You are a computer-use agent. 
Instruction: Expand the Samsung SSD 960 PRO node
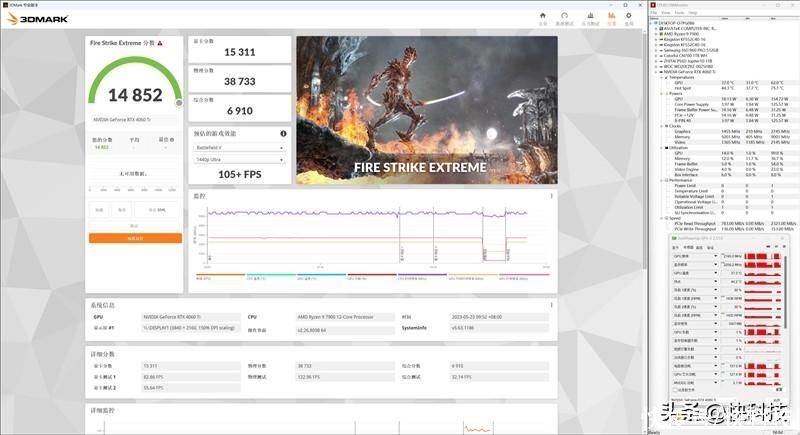(x=657, y=50)
